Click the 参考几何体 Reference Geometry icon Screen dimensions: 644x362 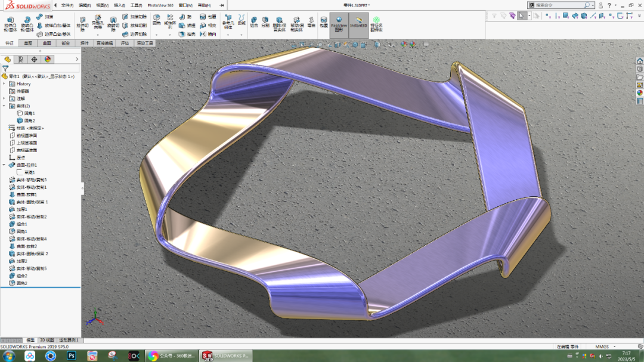click(x=227, y=24)
